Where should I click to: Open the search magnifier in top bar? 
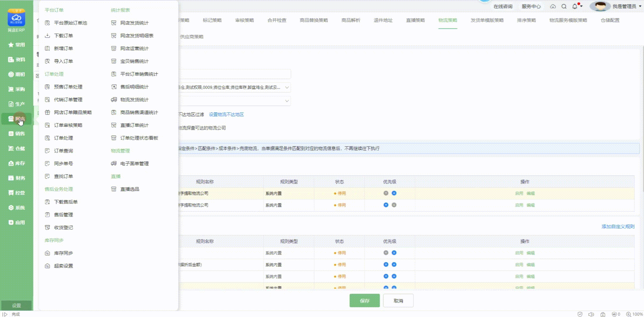pyautogui.click(x=564, y=6)
